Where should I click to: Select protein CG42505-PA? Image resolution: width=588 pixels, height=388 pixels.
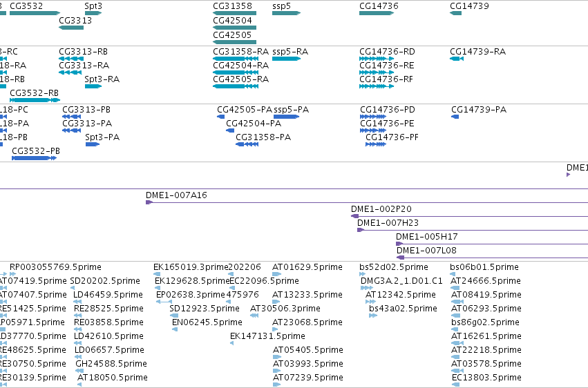coord(221,117)
